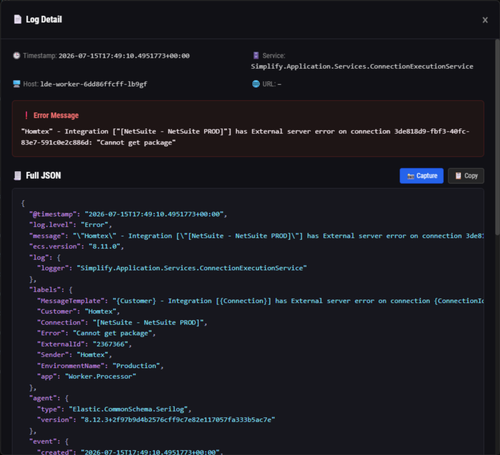
Task: Close the Log Detail dialog
Action: (x=485, y=20)
